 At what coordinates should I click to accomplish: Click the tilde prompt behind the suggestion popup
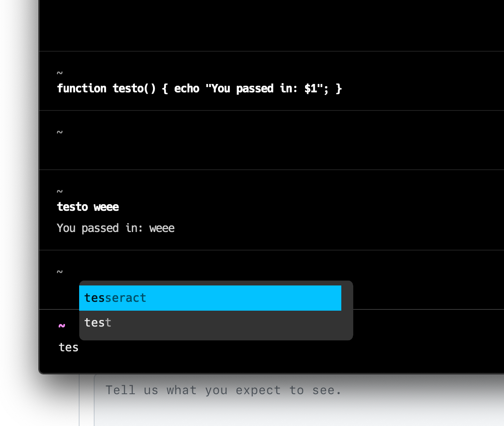point(59,271)
